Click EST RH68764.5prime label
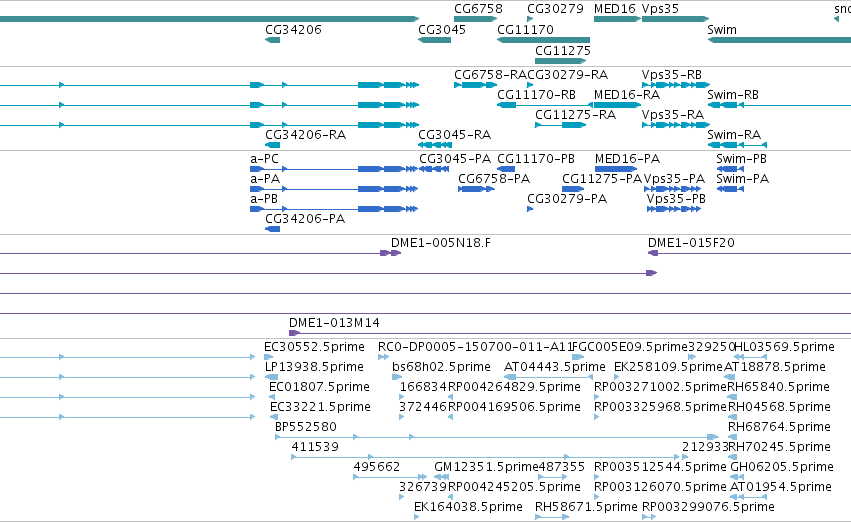851x522 pixels. [779, 428]
